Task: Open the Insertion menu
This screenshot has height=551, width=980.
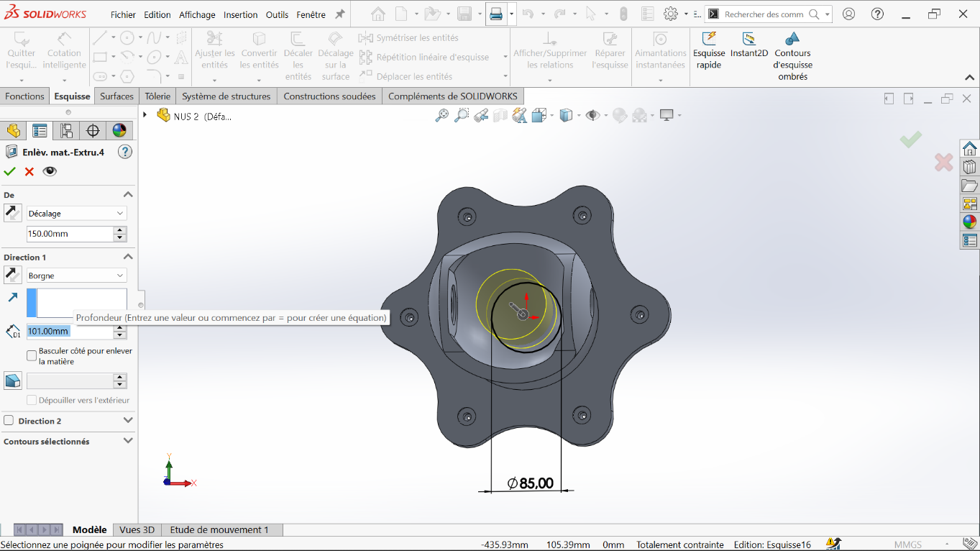Action: pyautogui.click(x=240, y=14)
